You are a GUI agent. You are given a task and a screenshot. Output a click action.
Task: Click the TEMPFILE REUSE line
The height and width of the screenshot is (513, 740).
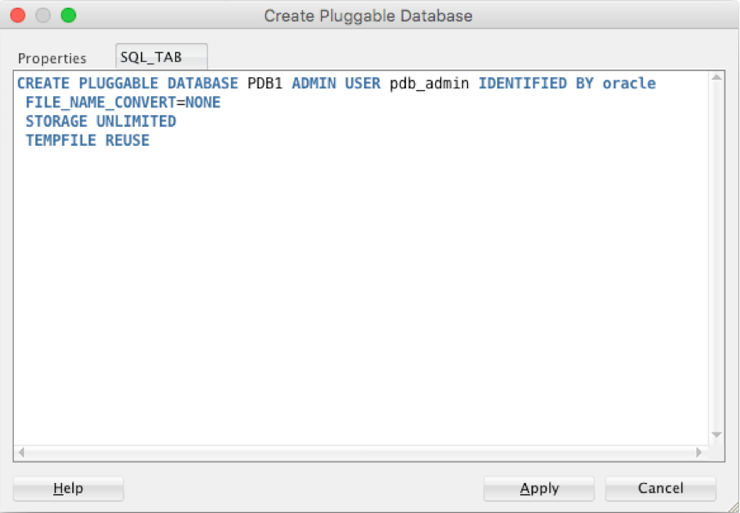point(87,140)
